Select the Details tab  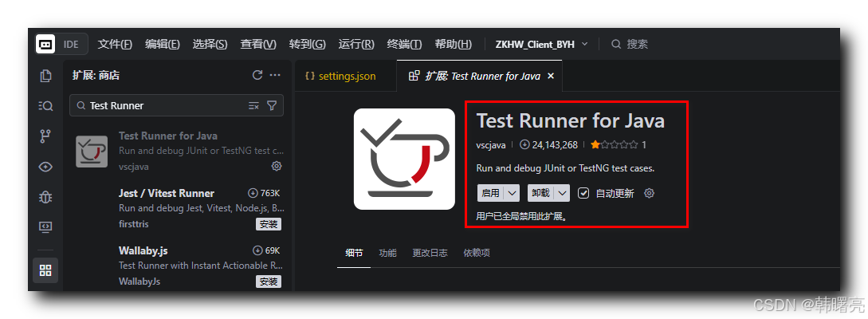354,253
